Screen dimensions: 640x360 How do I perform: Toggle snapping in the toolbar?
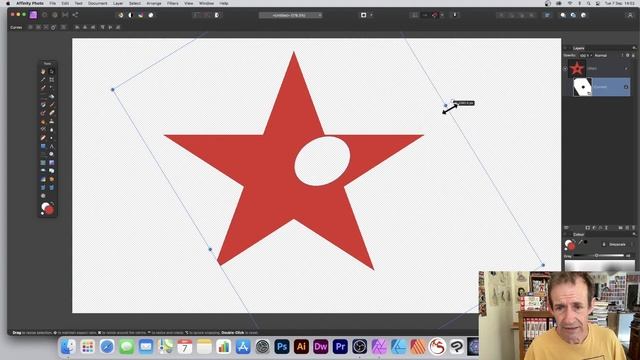pyautogui.click(x=435, y=15)
